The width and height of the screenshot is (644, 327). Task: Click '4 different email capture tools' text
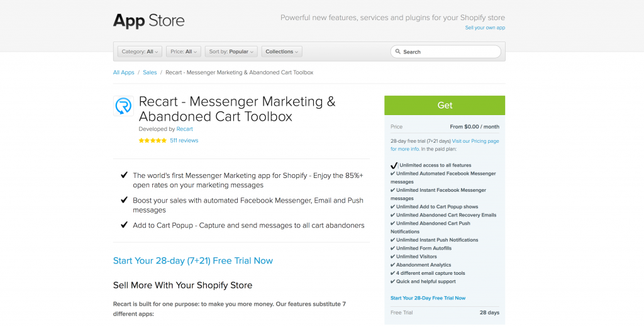(x=430, y=273)
